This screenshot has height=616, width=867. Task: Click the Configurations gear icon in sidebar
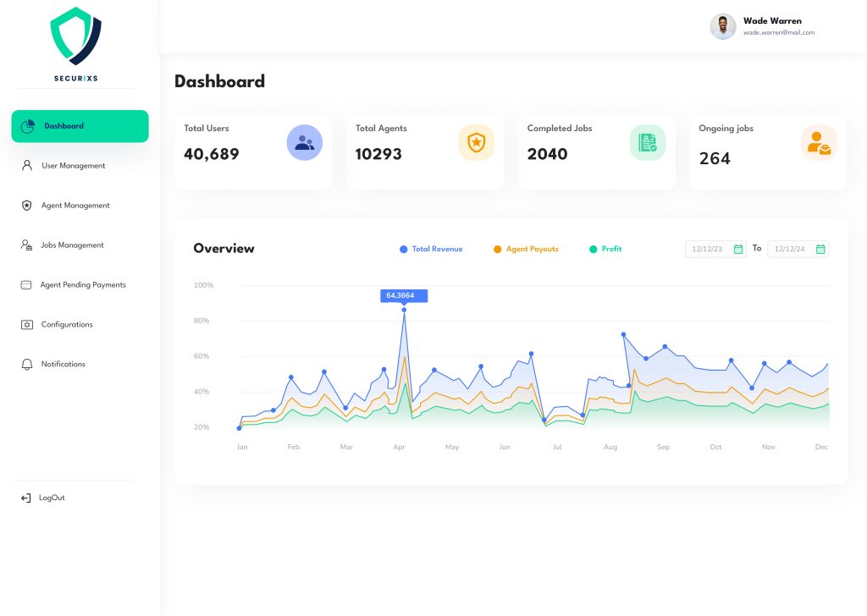click(x=26, y=325)
